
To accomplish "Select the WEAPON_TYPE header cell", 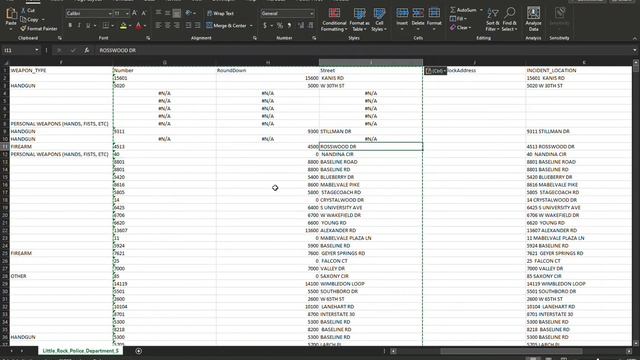I will click(61, 70).
